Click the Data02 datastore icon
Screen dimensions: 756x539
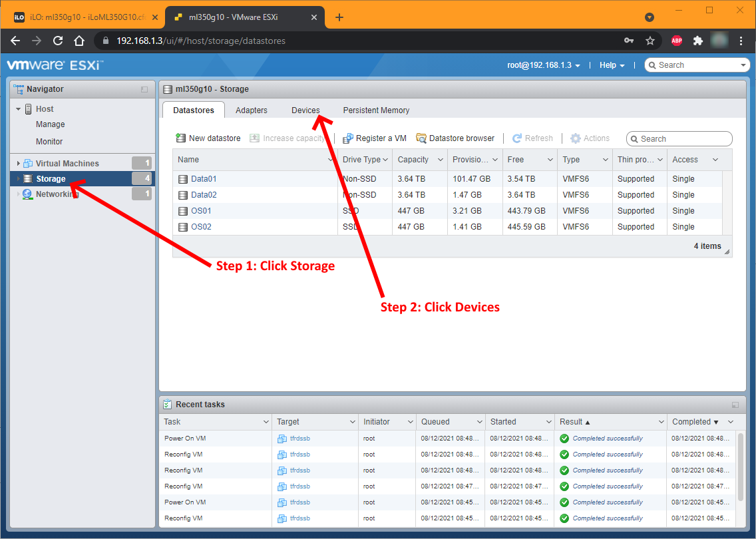pos(183,195)
